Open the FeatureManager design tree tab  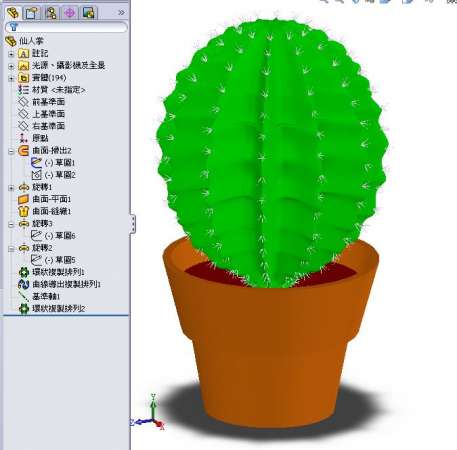(13, 13)
